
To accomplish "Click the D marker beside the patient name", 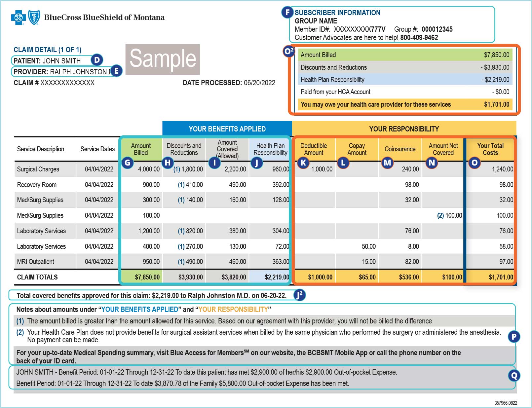I will coord(97,60).
